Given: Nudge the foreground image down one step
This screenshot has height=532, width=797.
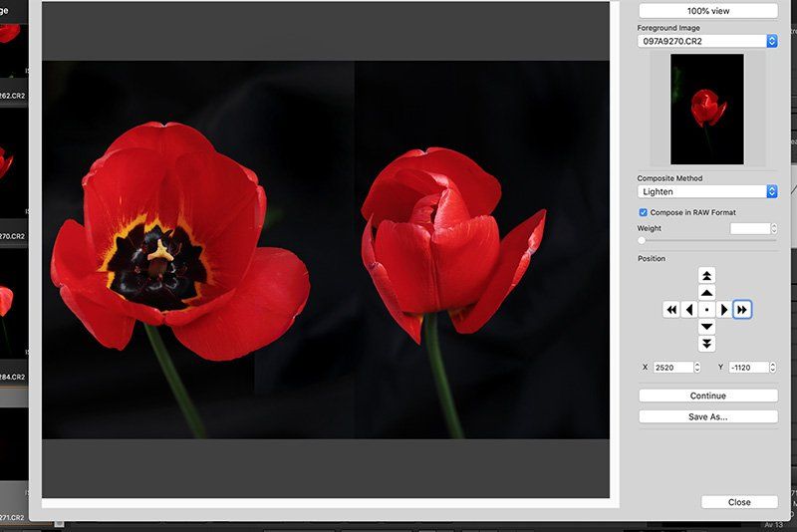Looking at the screenshot, I should pyautogui.click(x=706, y=327).
